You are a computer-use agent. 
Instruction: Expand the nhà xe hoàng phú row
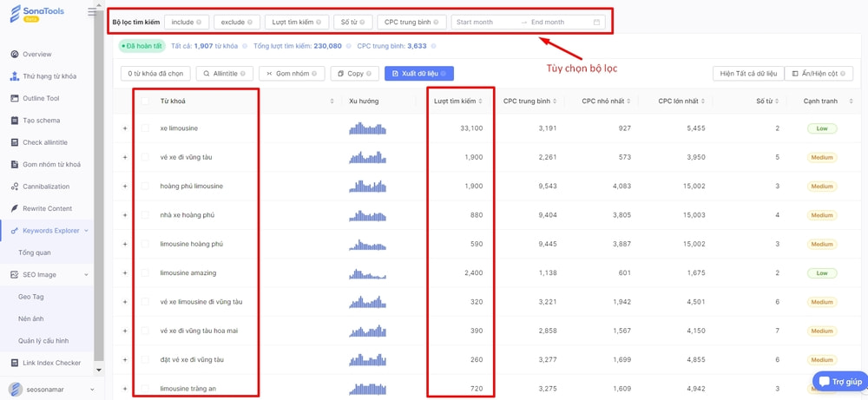(124, 214)
